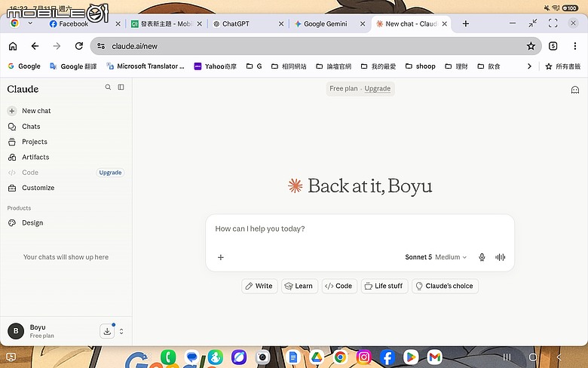Expand the Boyu account menu chevrons
The image size is (588, 368).
(x=121, y=331)
